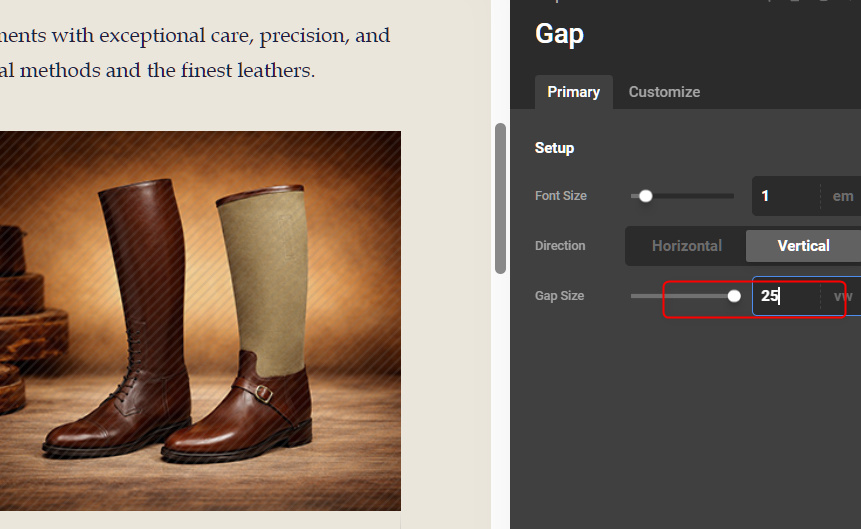Click the preview pane scrollbar thumb
This screenshot has height=529, width=861.
click(x=500, y=198)
